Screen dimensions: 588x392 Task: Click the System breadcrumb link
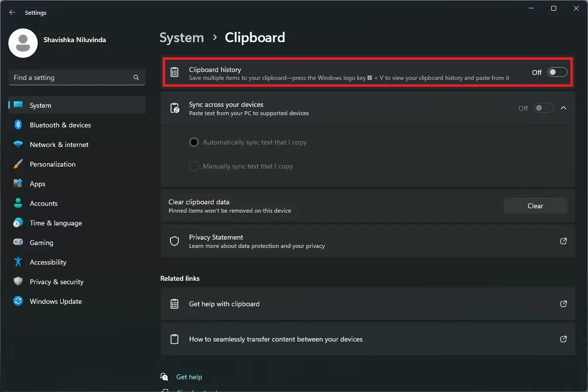tap(181, 38)
